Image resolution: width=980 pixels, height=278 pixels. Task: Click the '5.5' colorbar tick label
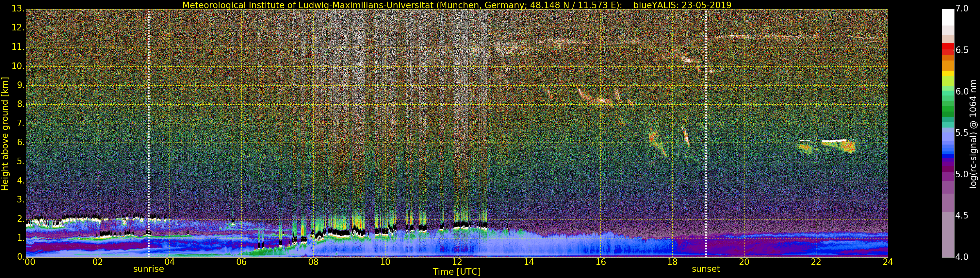click(x=962, y=133)
